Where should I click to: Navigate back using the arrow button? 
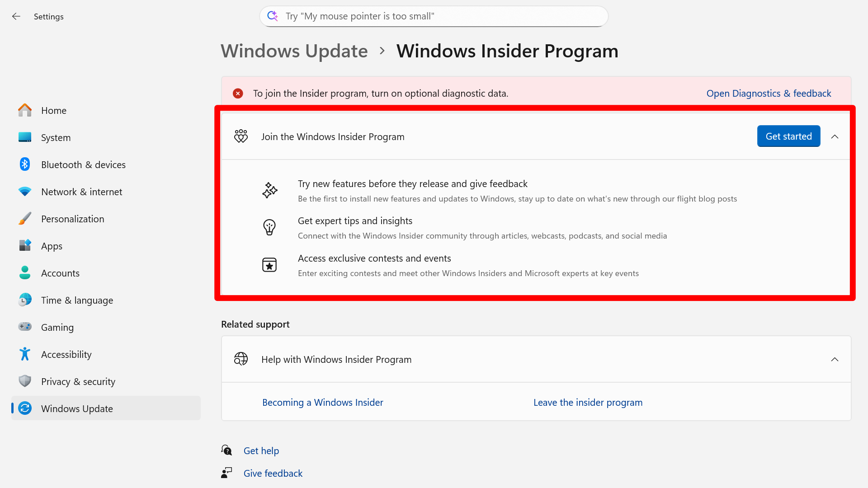click(16, 16)
